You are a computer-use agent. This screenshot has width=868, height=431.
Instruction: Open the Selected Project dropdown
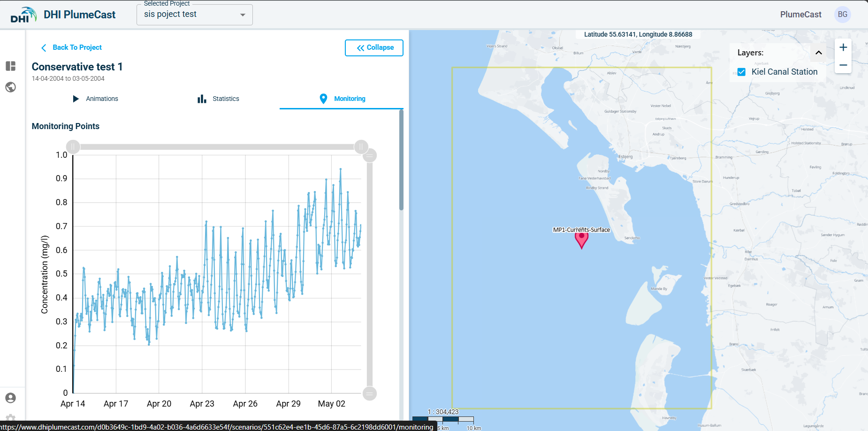click(194, 15)
